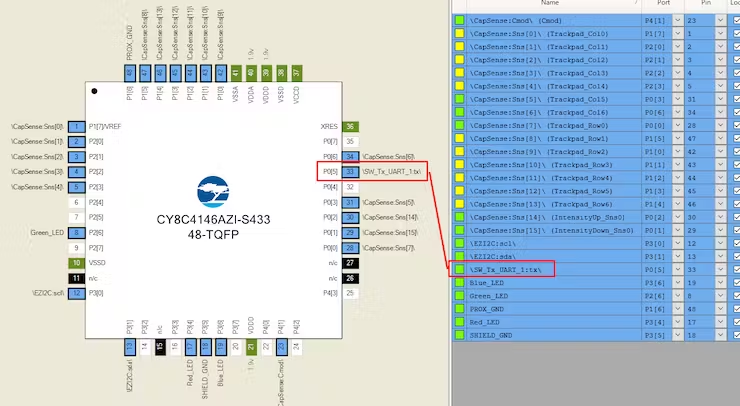
Task: Click pin 10 VSSD on chip diagram
Action: pos(76,263)
